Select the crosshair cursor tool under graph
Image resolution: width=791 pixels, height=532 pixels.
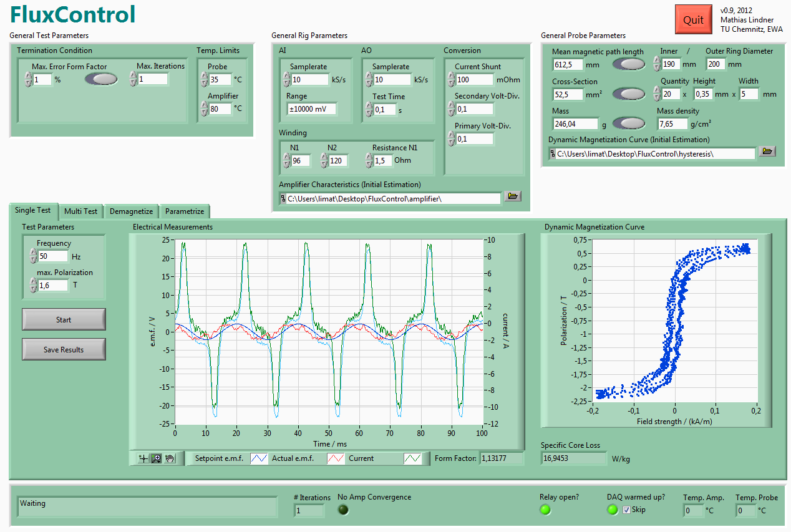coord(144,458)
